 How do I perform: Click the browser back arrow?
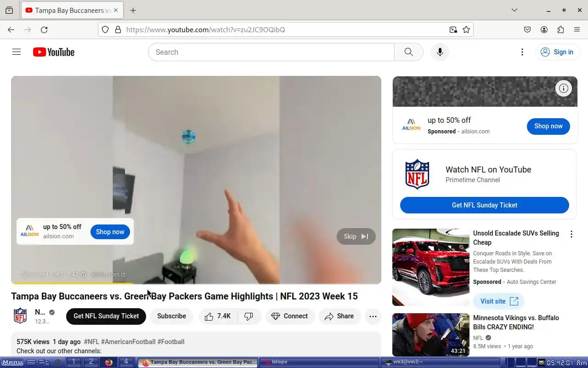click(x=11, y=29)
